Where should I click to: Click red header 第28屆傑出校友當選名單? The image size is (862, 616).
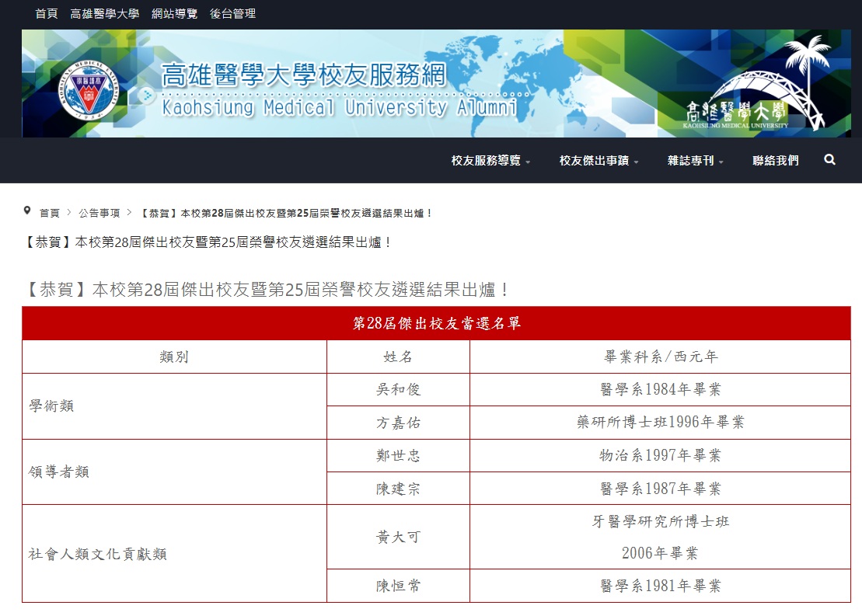(437, 323)
